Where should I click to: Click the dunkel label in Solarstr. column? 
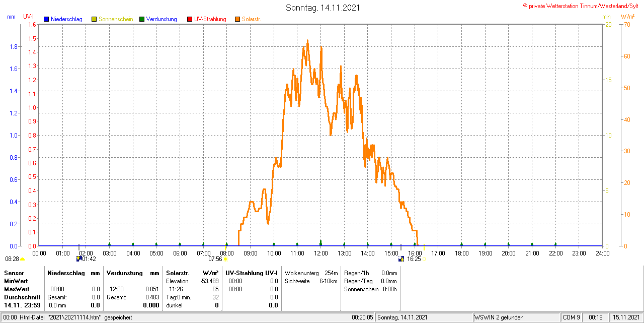coord(174,305)
